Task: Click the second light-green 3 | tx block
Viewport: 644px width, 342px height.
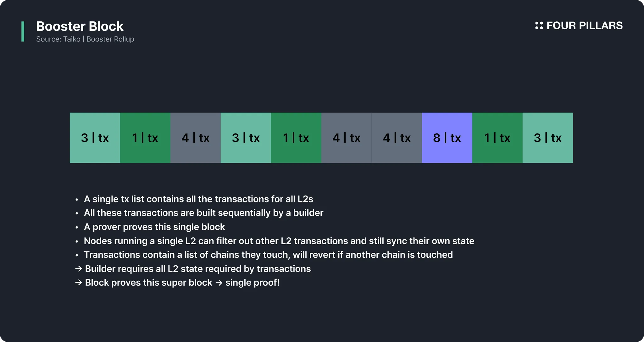Action: tap(246, 138)
